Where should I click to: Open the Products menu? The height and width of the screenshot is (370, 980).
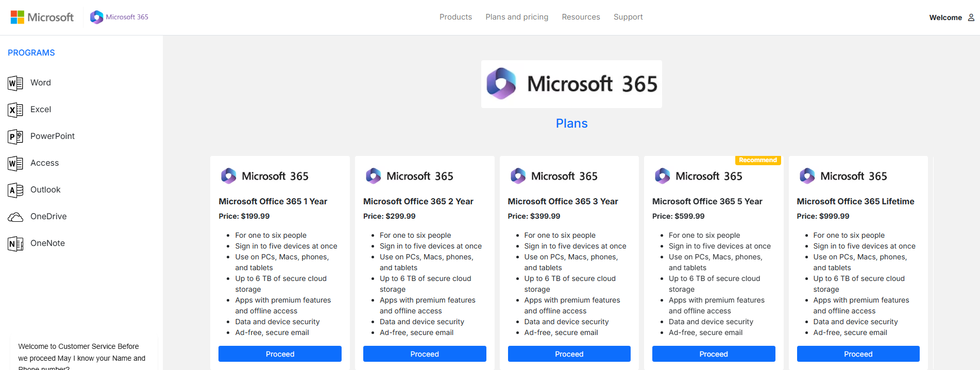[x=455, y=17]
